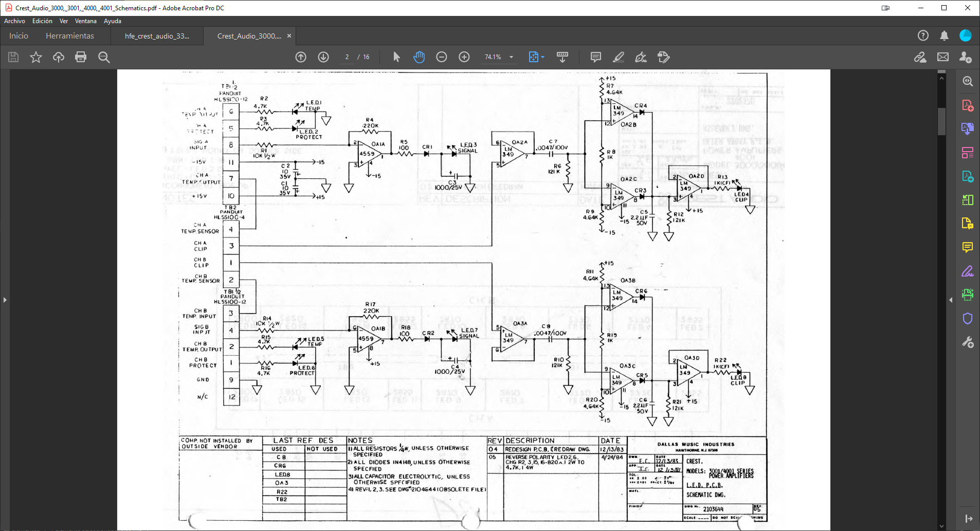Activate the selection arrow tool
Image resolution: width=980 pixels, height=531 pixels.
[x=396, y=57]
